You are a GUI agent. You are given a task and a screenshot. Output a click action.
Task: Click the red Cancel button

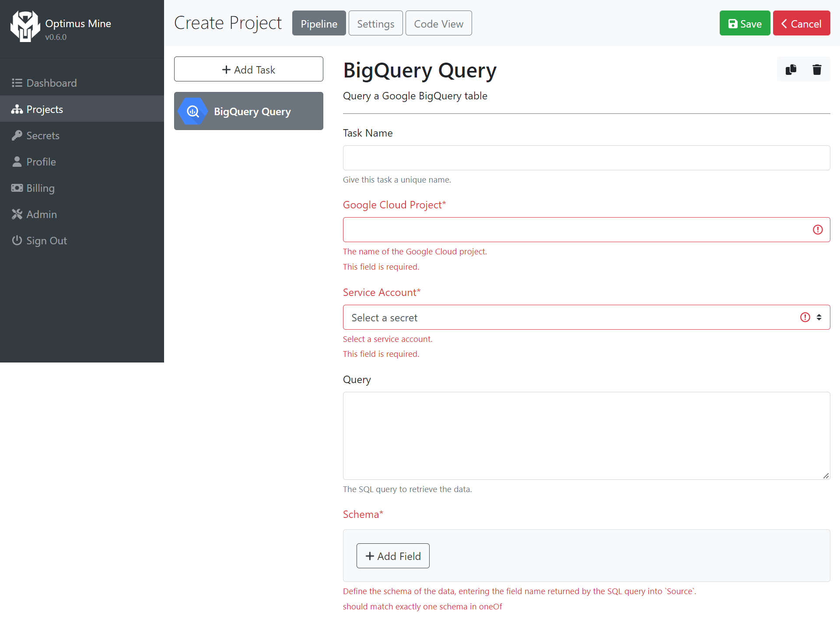pyautogui.click(x=801, y=24)
